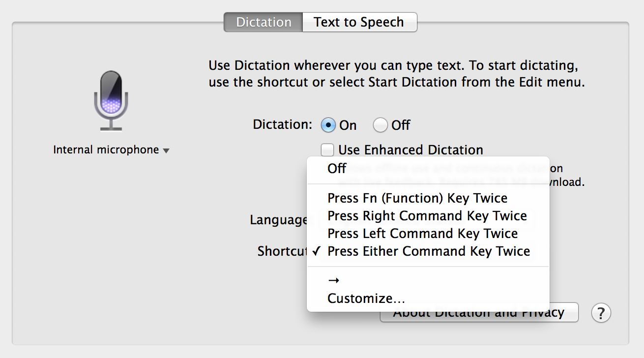Screen dimensions: 644x358
Task: Click the Shortcut label
Action: coord(282,251)
